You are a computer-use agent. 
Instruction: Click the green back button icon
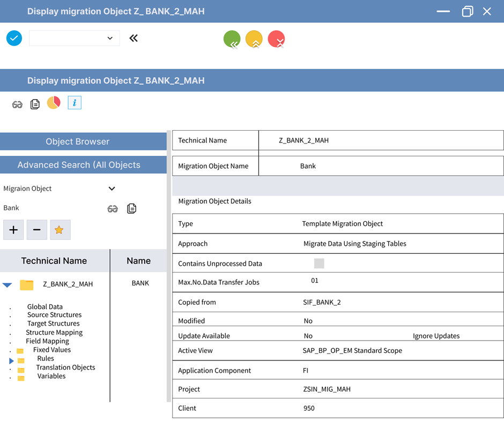tap(232, 39)
